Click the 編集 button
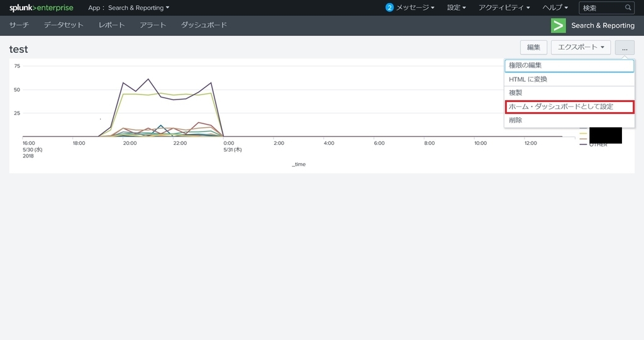 [x=533, y=47]
